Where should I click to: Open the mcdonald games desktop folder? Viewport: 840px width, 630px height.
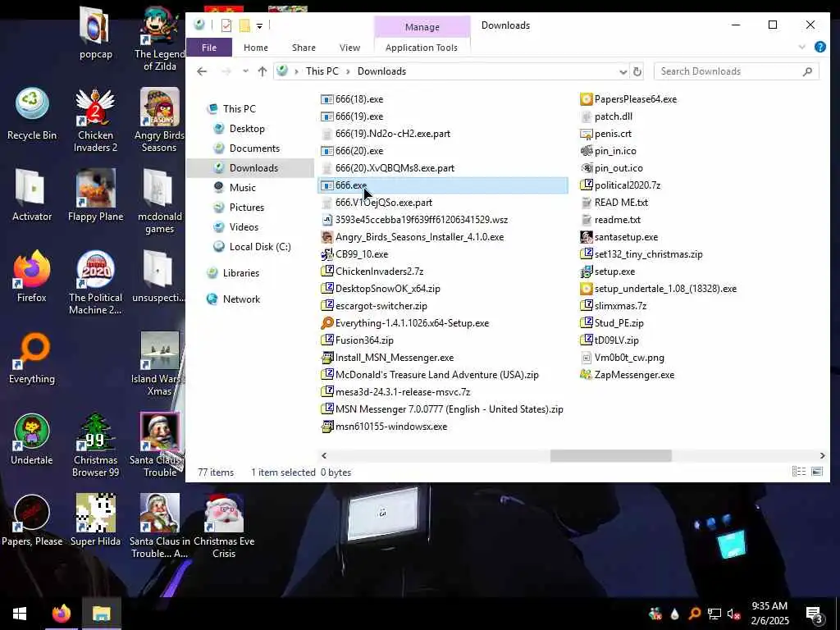[x=159, y=200]
